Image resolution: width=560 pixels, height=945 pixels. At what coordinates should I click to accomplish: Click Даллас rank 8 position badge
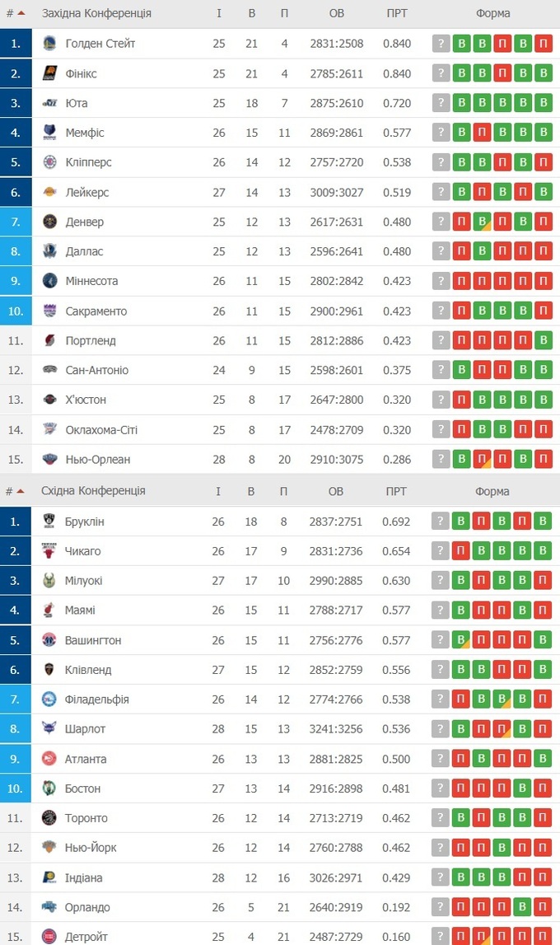pos(16,251)
